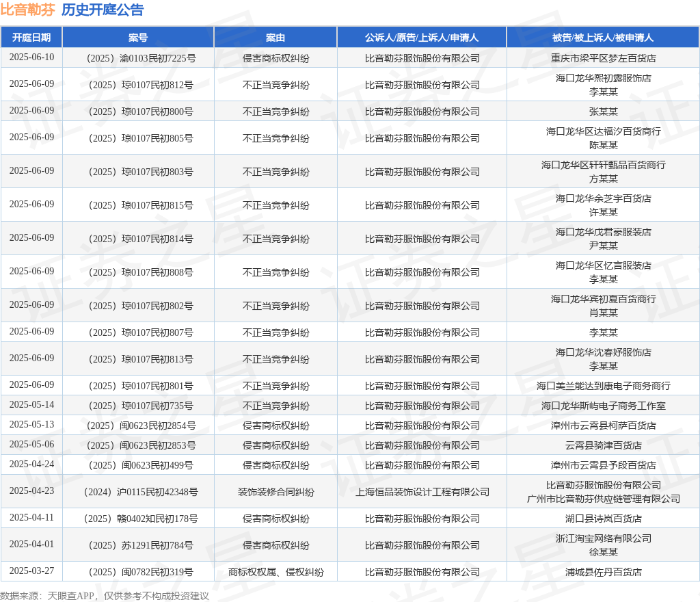
Task: Select case number (2025)闽0623民初2853号
Action: (x=141, y=446)
